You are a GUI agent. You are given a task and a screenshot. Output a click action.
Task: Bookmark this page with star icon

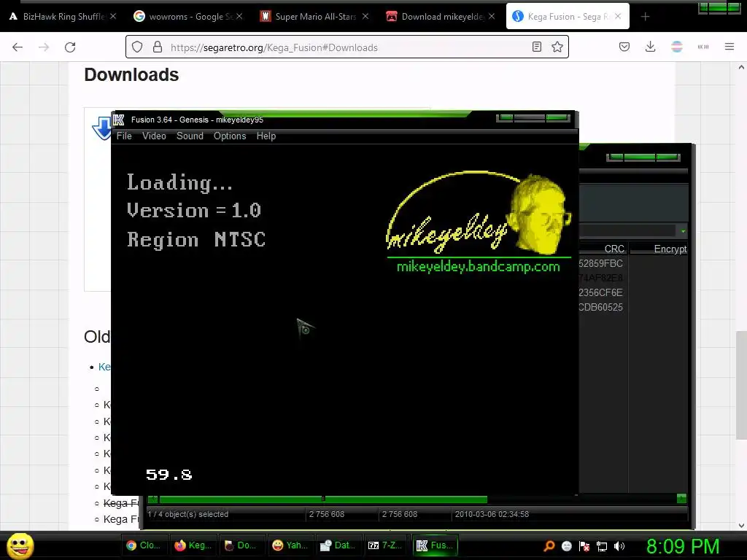557,47
